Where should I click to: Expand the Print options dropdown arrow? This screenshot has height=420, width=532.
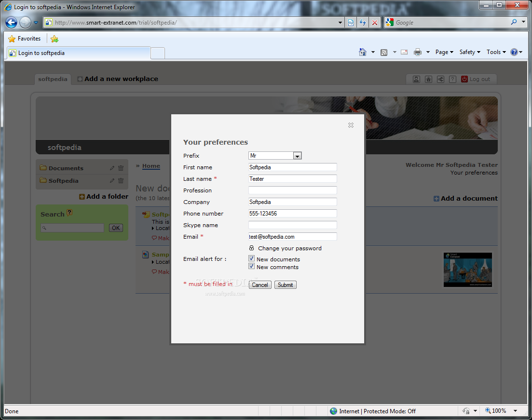(428, 52)
